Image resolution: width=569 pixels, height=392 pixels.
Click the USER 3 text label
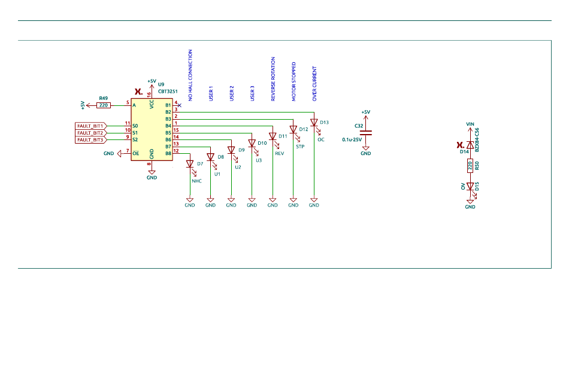coord(252,93)
